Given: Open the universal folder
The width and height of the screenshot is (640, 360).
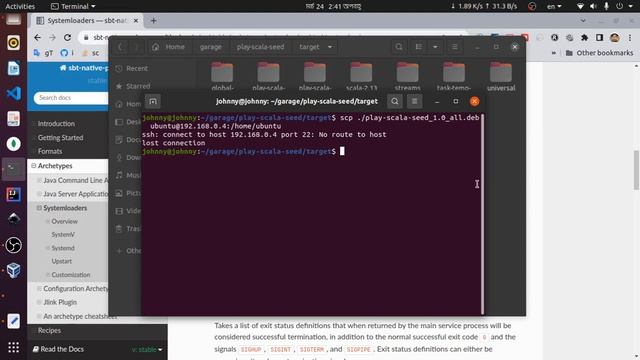Looking at the screenshot, I should tap(501, 77).
